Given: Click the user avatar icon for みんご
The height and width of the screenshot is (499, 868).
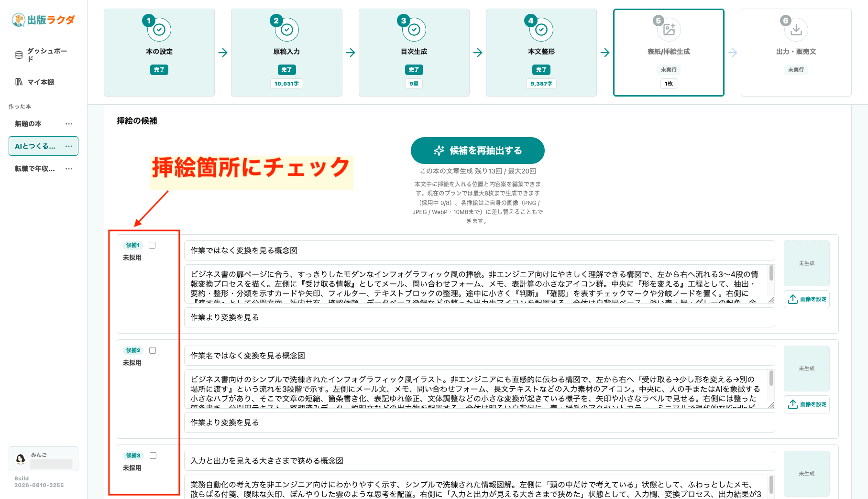Looking at the screenshot, I should tap(21, 459).
